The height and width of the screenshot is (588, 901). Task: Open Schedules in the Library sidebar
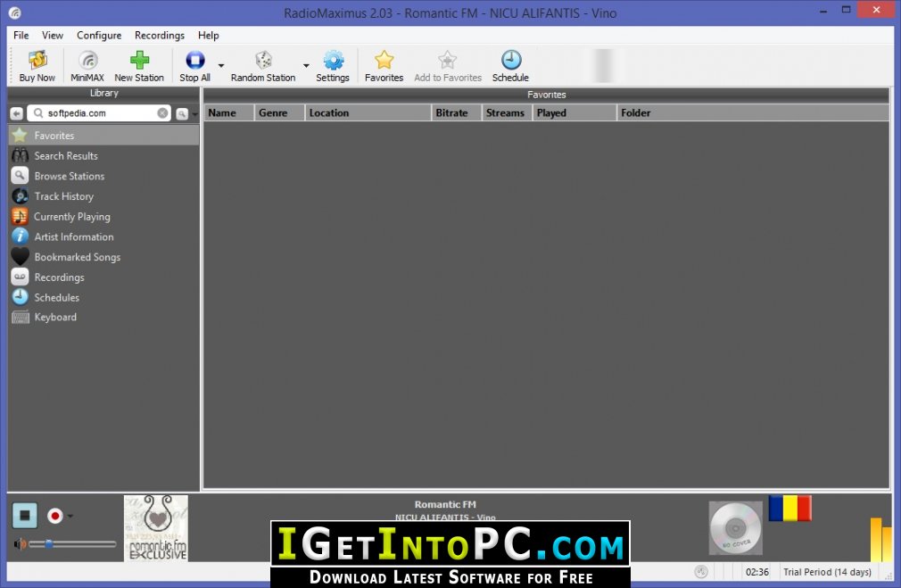click(103, 297)
